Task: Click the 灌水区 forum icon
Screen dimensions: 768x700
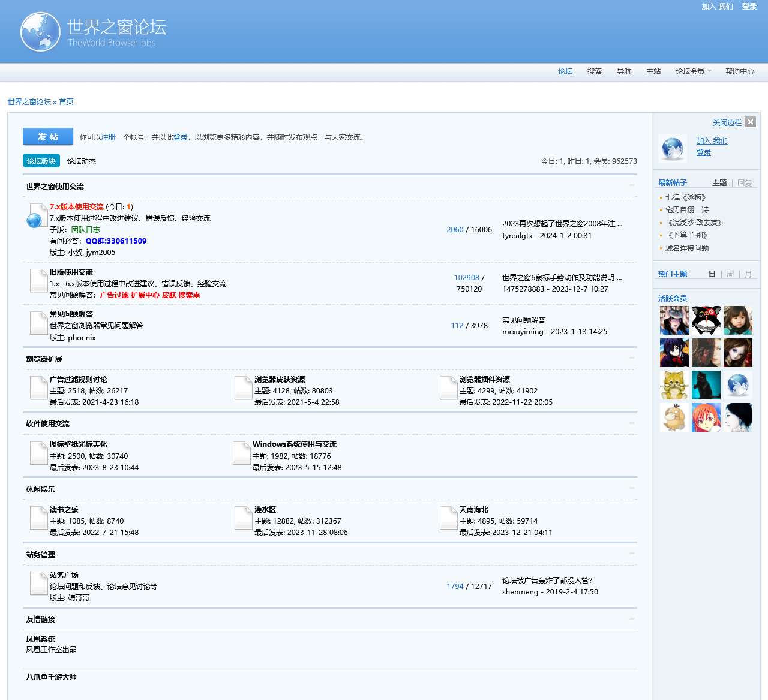Action: pos(242,518)
